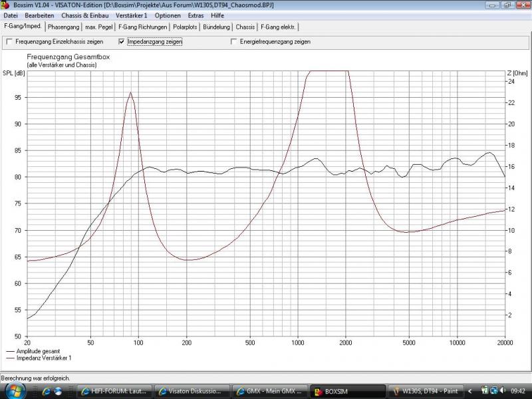Uncheck Impedanzgang zeigen checkbox
This screenshot has height=399, width=532.
tap(121, 42)
